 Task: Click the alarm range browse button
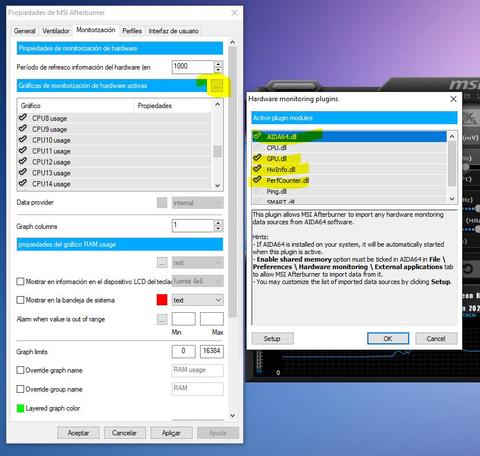162,319
